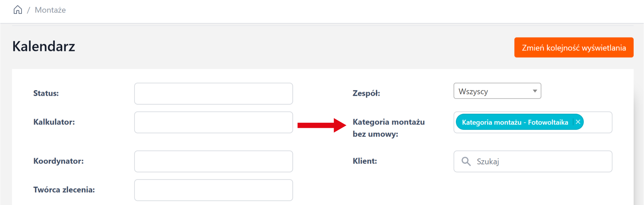Click the Klient label
This screenshot has width=644, height=205.
[x=365, y=161]
